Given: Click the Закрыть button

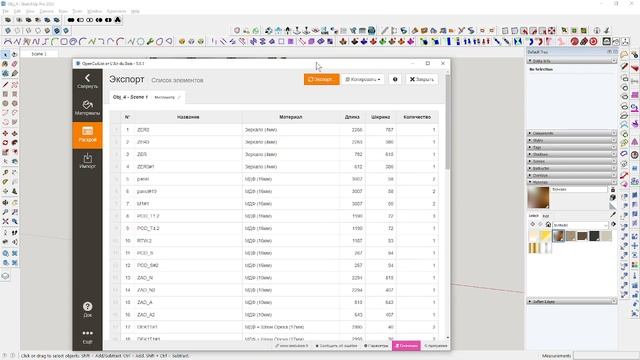Looking at the screenshot, I should 422,79.
